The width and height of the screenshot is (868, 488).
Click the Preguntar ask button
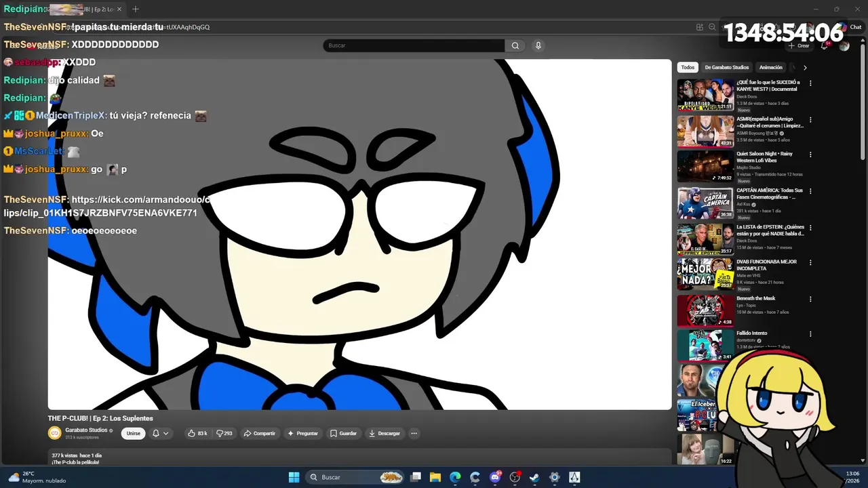pyautogui.click(x=303, y=433)
